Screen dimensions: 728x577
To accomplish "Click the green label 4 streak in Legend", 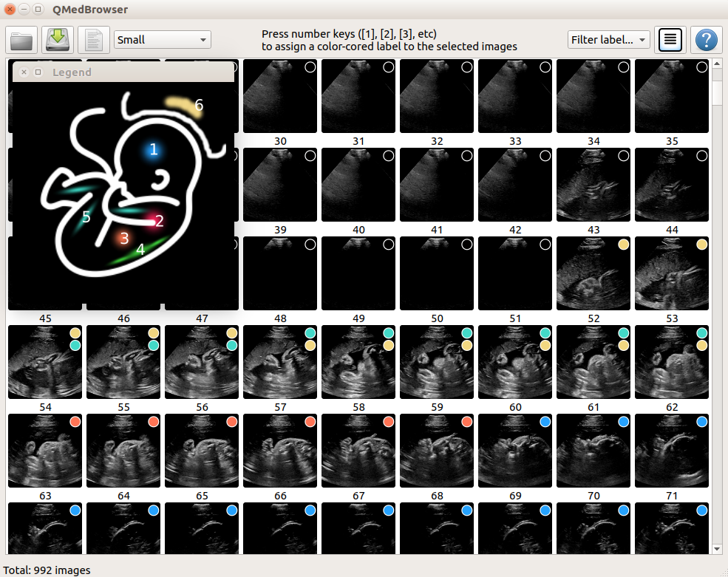I will 138,252.
